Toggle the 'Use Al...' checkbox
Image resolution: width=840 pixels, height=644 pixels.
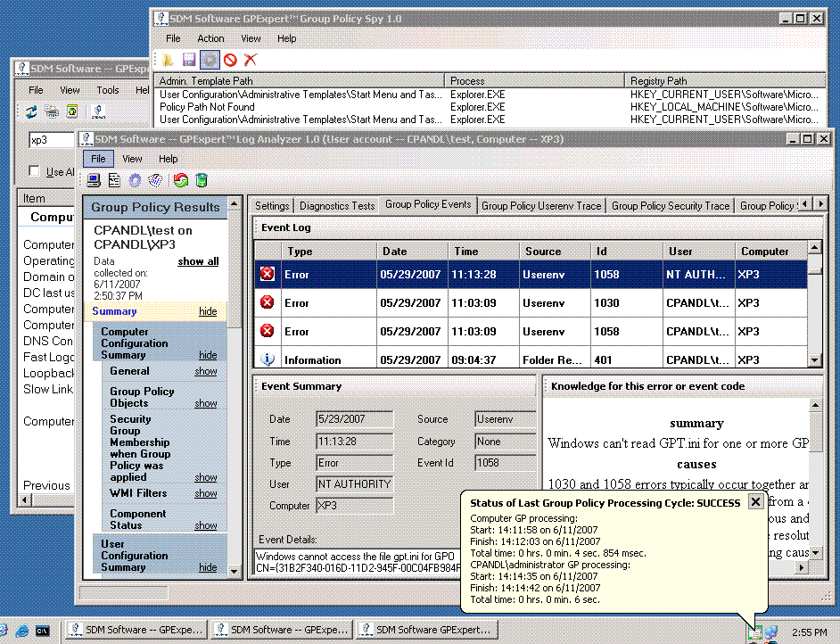point(34,171)
